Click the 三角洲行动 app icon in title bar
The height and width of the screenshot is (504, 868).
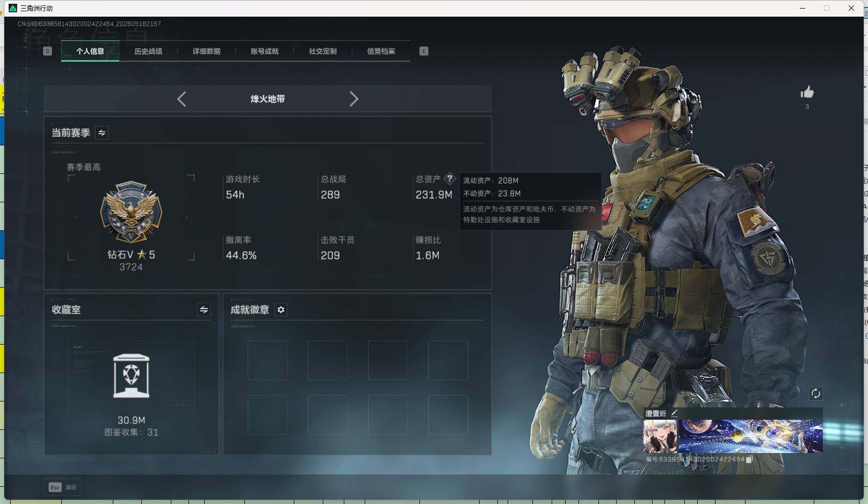[x=13, y=8]
